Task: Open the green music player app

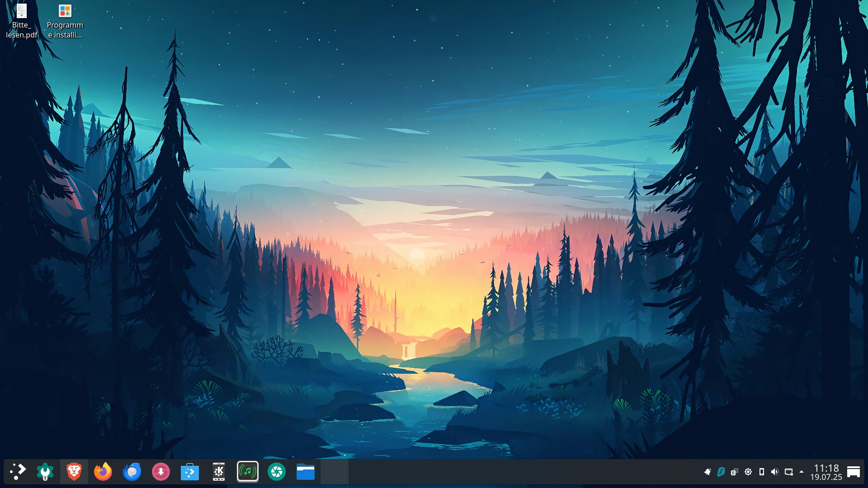Action: point(248,472)
